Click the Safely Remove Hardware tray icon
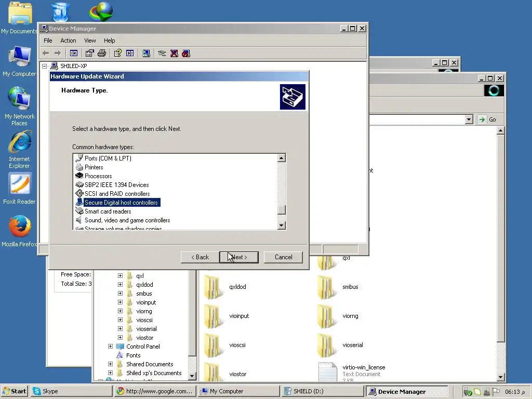Screen dimensions: 532x399 [468, 392]
